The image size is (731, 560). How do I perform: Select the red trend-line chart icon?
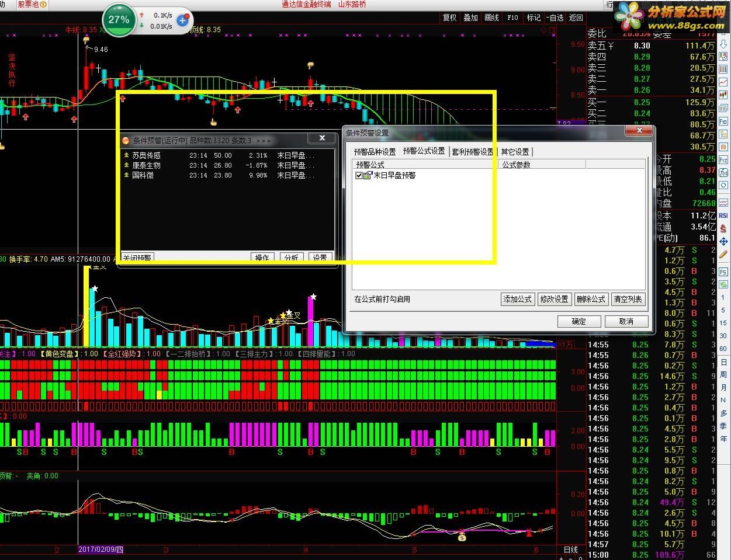(723, 82)
